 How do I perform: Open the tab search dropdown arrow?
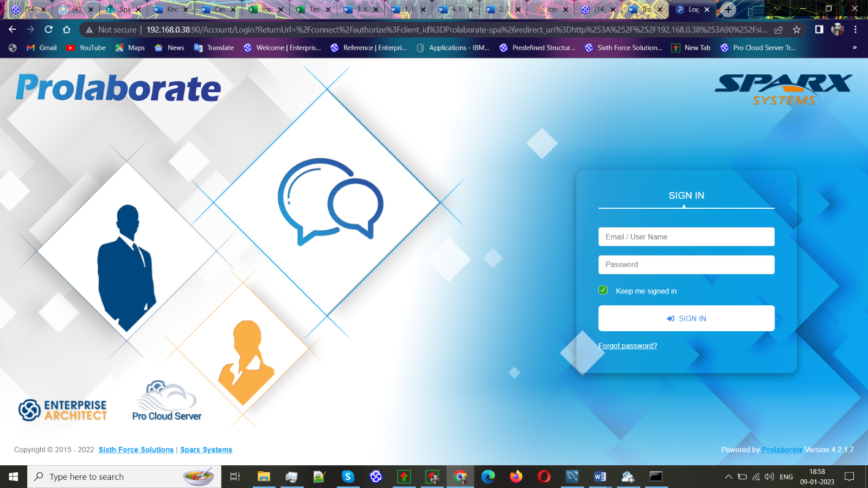tap(777, 9)
